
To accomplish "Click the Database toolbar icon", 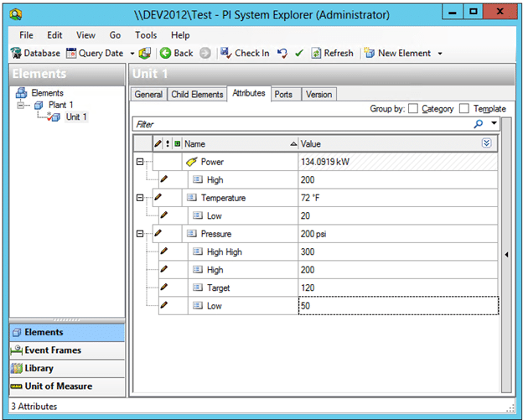I will [x=16, y=53].
